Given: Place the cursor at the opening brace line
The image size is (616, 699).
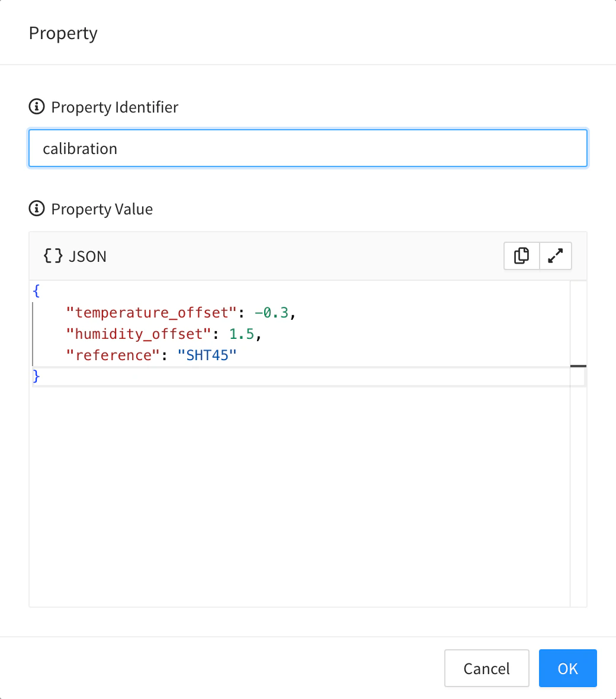Looking at the screenshot, I should 37,291.
